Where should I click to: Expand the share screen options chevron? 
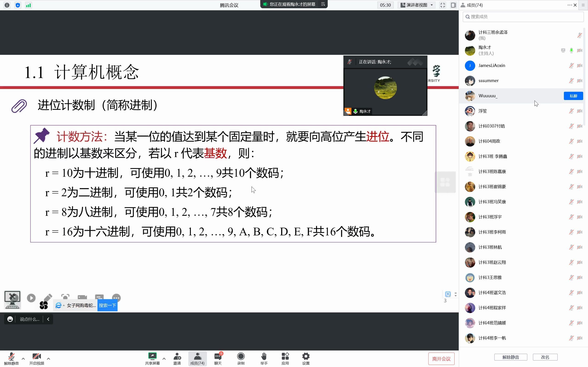point(164,359)
